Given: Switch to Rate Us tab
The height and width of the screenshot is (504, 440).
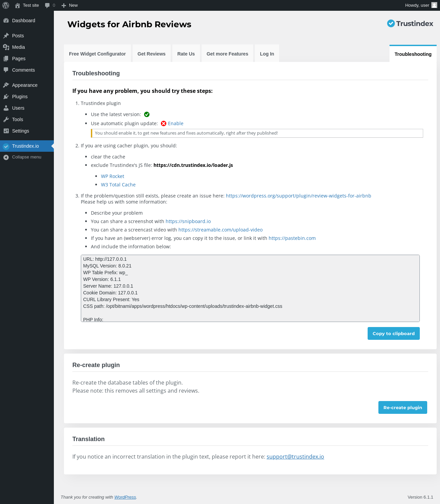Looking at the screenshot, I should click(186, 53).
